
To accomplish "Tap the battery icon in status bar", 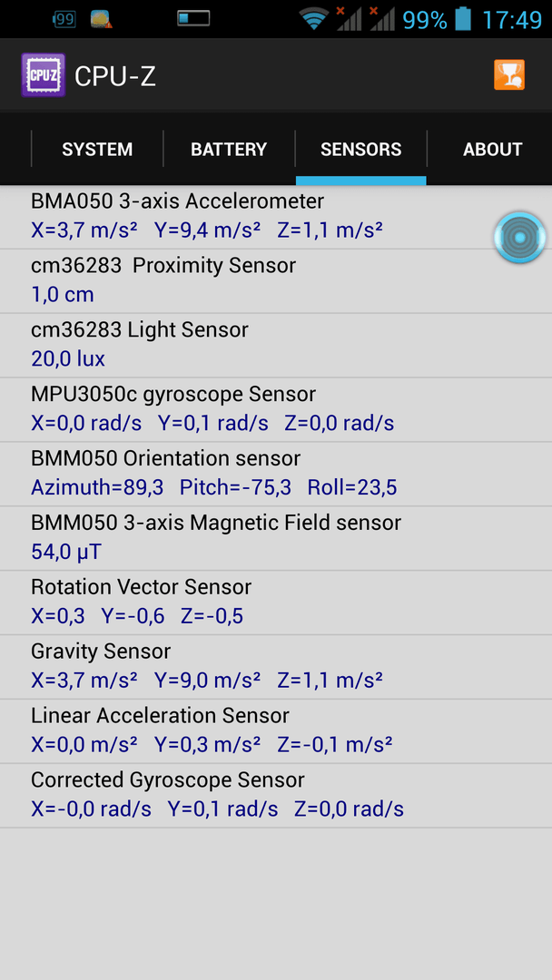I will coord(463,19).
